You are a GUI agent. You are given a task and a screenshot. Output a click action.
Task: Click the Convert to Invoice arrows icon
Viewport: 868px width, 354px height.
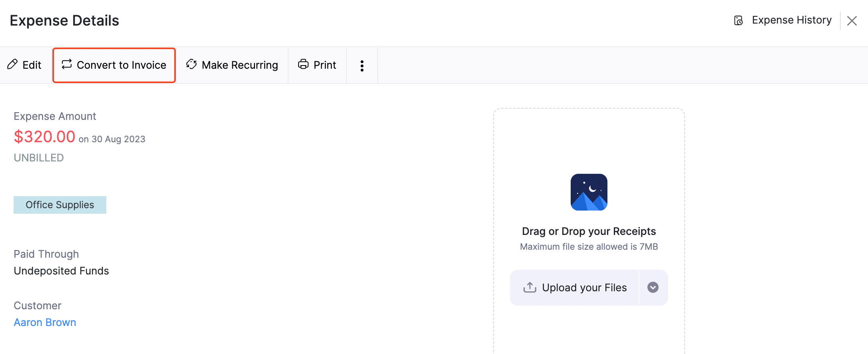click(x=67, y=64)
